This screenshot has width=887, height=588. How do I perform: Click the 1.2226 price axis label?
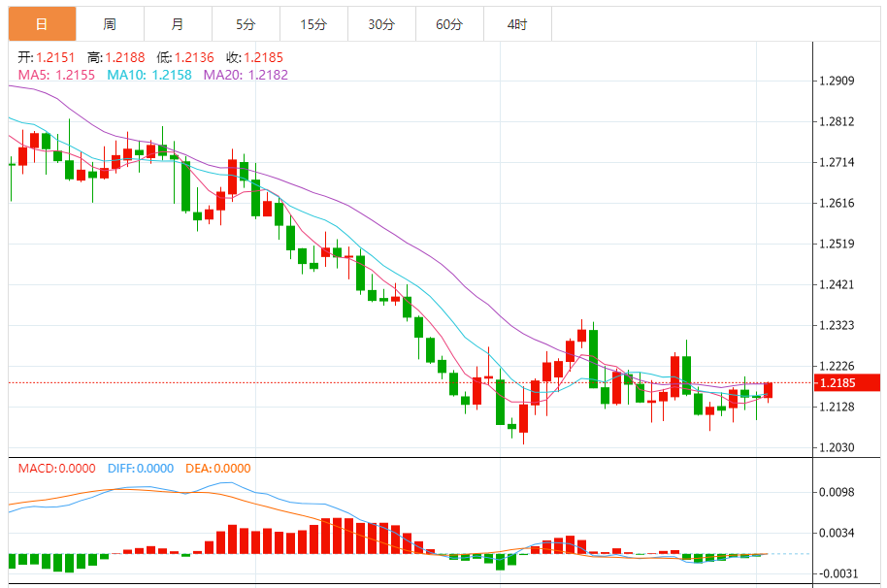point(837,366)
